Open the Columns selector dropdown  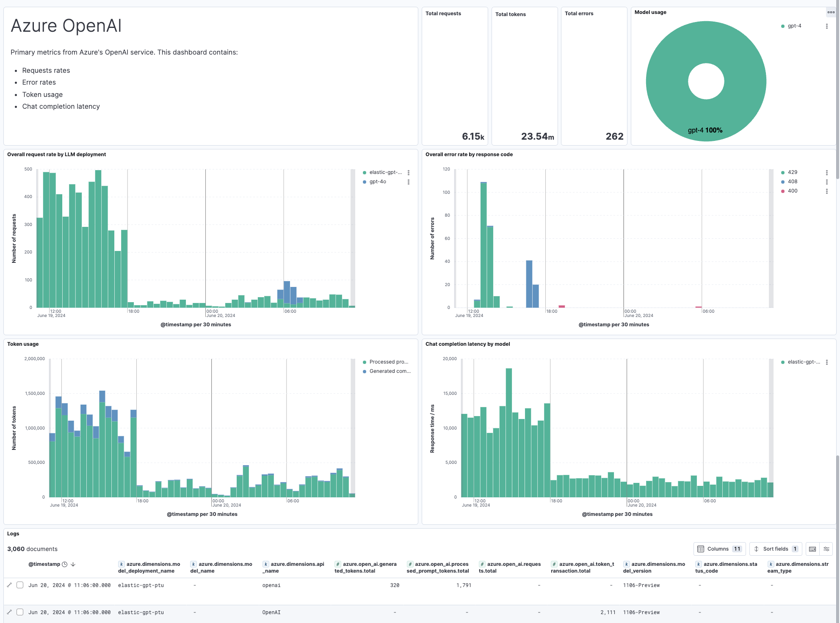(719, 549)
